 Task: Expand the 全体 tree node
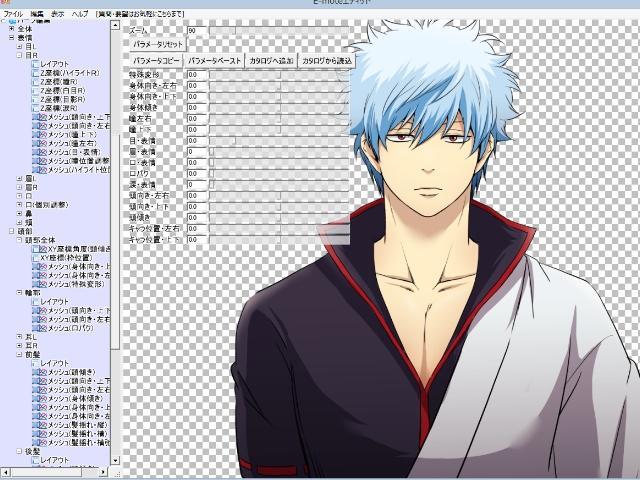tap(11, 29)
